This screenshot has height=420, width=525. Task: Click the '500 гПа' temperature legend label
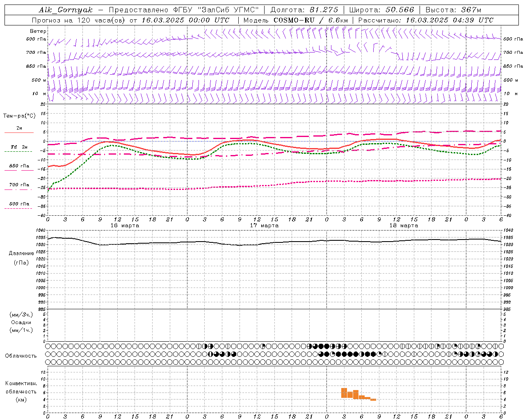[19, 204]
